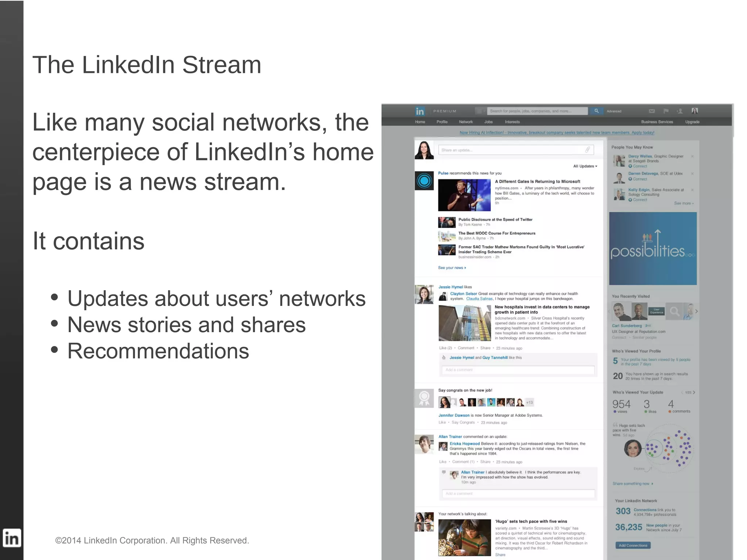Open the Interests menu item

[512, 122]
